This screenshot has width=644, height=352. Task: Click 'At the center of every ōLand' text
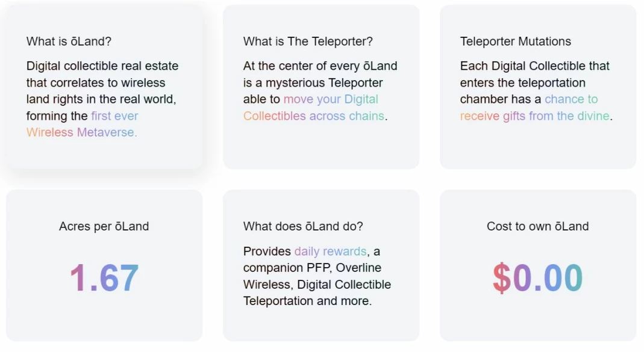320,66
